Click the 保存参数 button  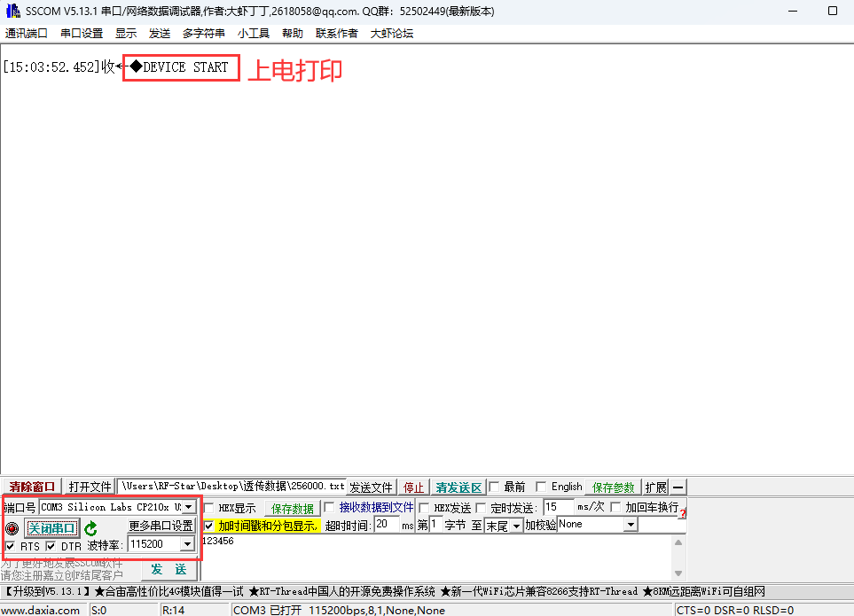(614, 487)
